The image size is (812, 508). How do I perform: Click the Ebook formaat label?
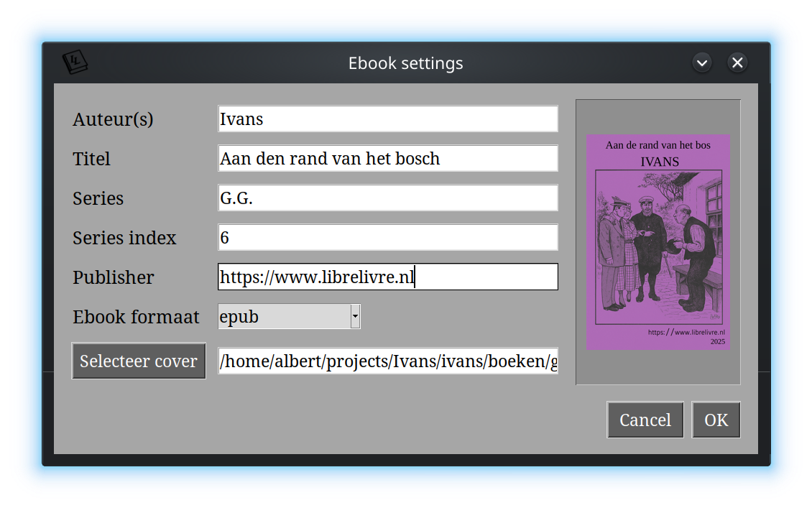click(137, 317)
